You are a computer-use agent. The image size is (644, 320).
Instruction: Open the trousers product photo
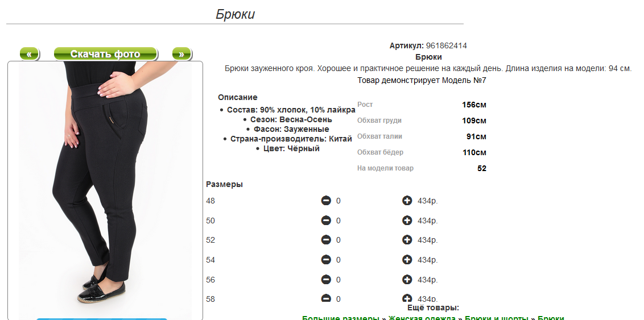(105, 191)
